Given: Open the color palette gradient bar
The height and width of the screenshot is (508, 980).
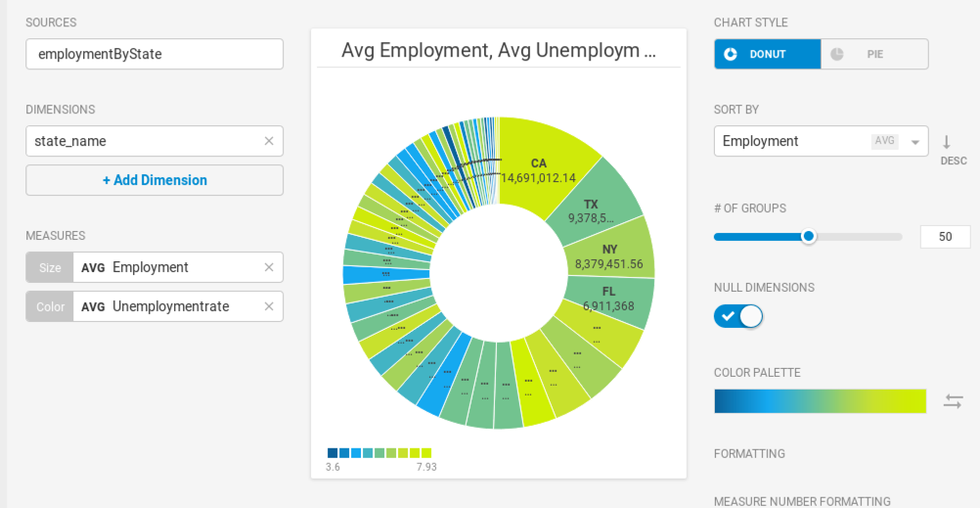Looking at the screenshot, I should pyautogui.click(x=820, y=401).
